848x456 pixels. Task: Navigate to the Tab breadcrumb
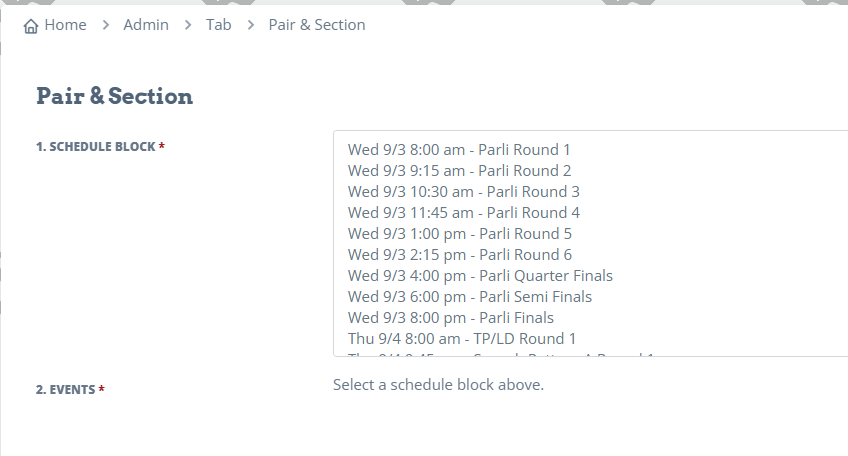pos(218,25)
